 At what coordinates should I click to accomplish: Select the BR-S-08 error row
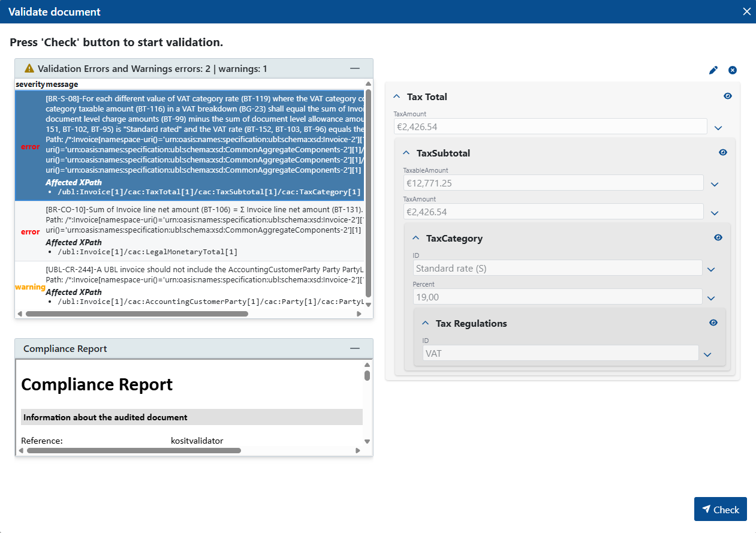[189, 145]
